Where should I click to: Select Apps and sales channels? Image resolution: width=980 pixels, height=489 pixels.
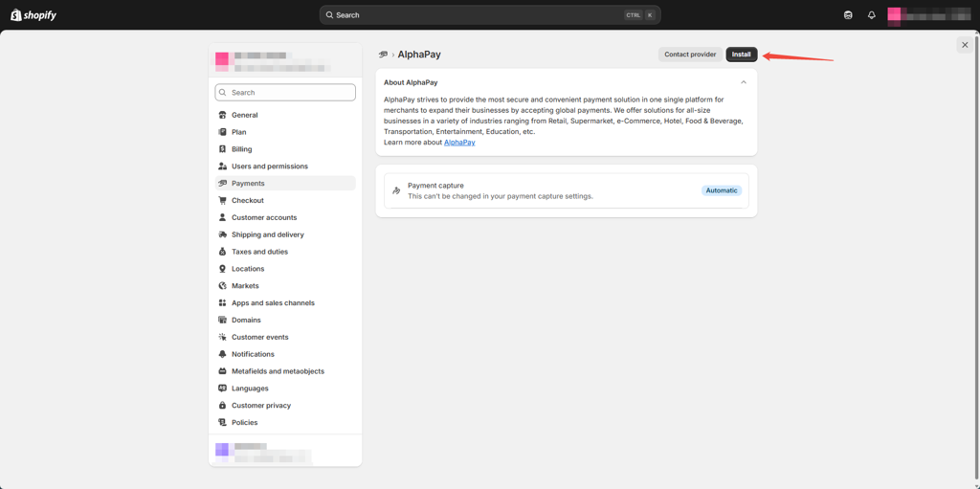point(273,303)
